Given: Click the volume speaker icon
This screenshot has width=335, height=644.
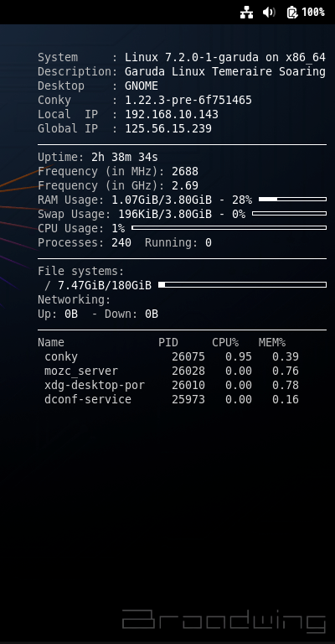Looking at the screenshot, I should tap(269, 13).
